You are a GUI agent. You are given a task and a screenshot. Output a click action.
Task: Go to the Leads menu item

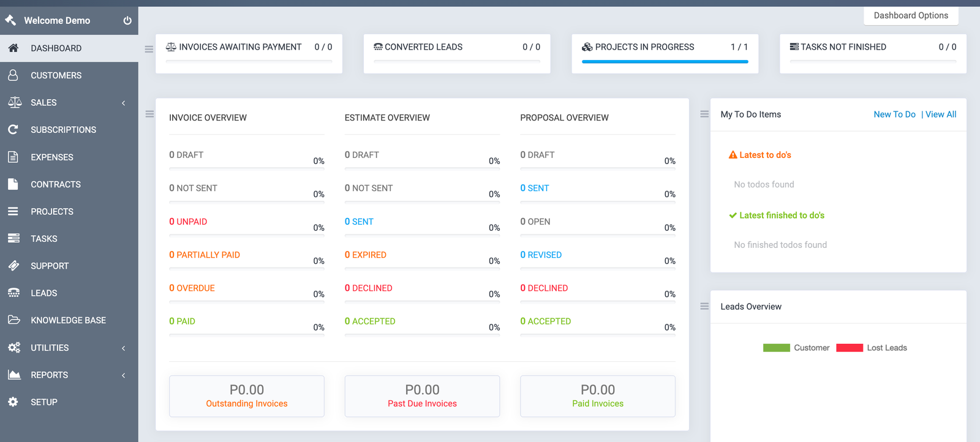[44, 293]
